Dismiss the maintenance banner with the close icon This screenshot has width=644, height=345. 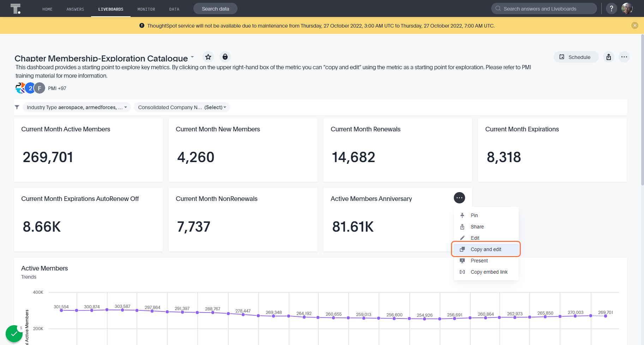(635, 25)
